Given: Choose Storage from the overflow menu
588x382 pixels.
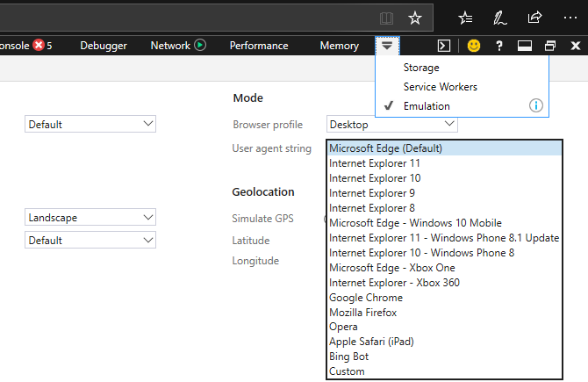Looking at the screenshot, I should coord(421,68).
